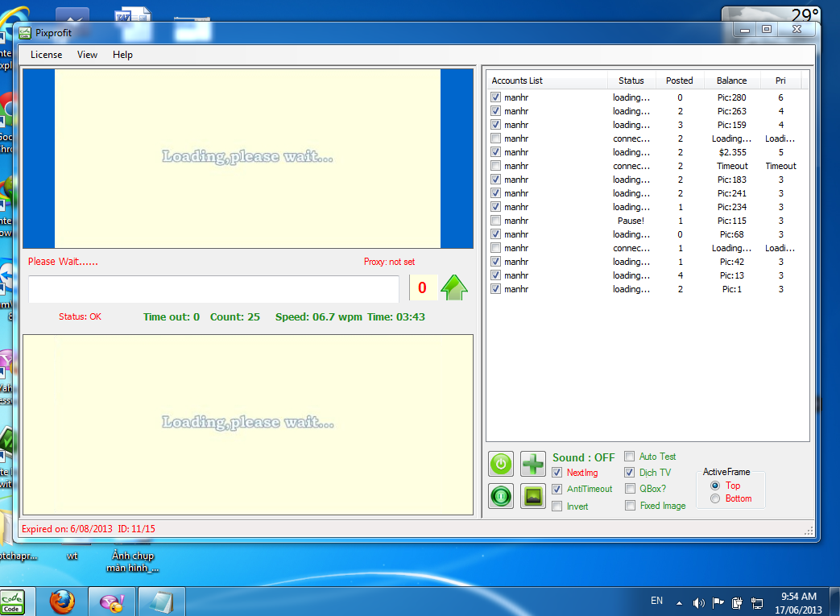The image size is (840, 616).
Task: Open the Help menu
Action: 122,55
